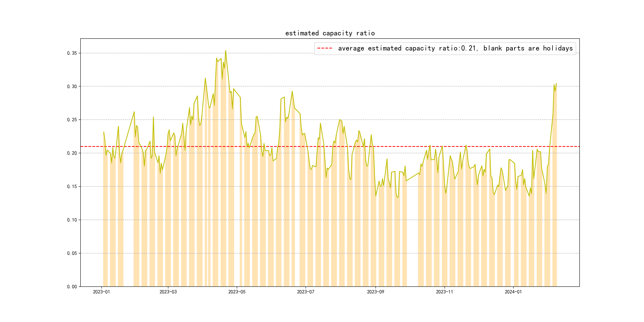This screenshot has width=644, height=322.
Task: Click the 0.25 y-axis tick label
Action: [72, 120]
